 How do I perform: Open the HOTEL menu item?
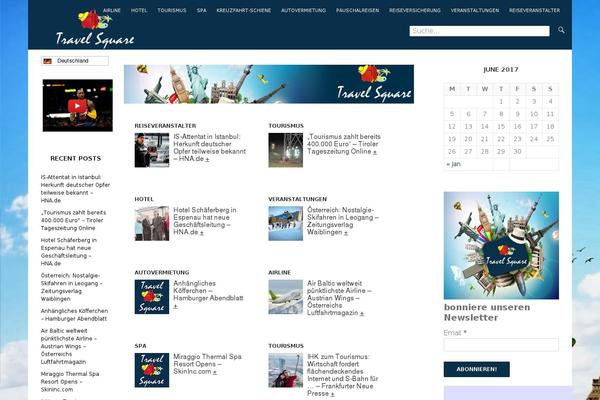tap(139, 10)
